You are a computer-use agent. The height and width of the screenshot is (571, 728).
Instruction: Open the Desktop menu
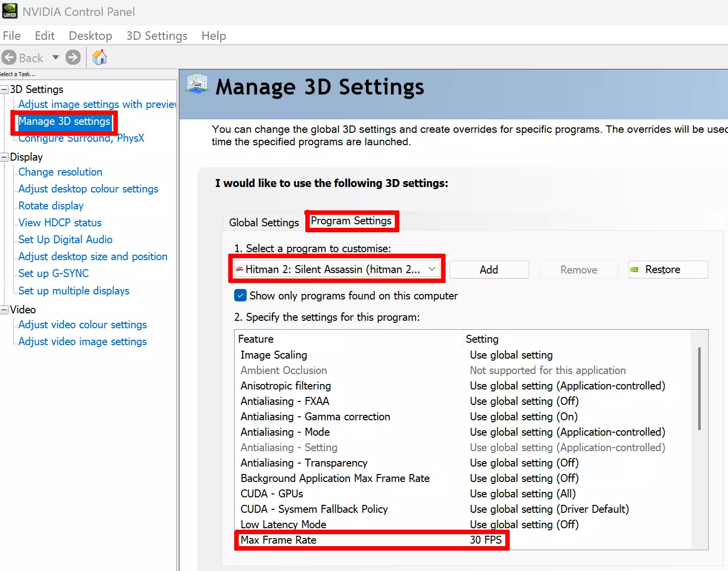tap(91, 36)
